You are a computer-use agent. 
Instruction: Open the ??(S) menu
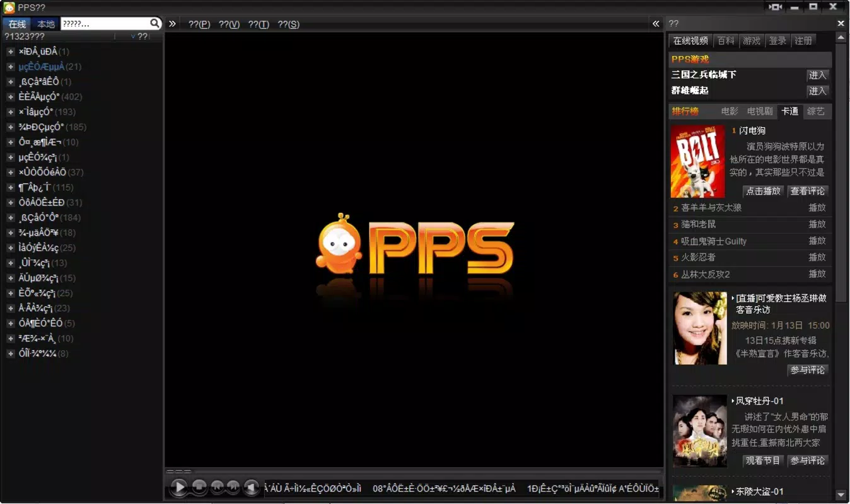coord(289,24)
